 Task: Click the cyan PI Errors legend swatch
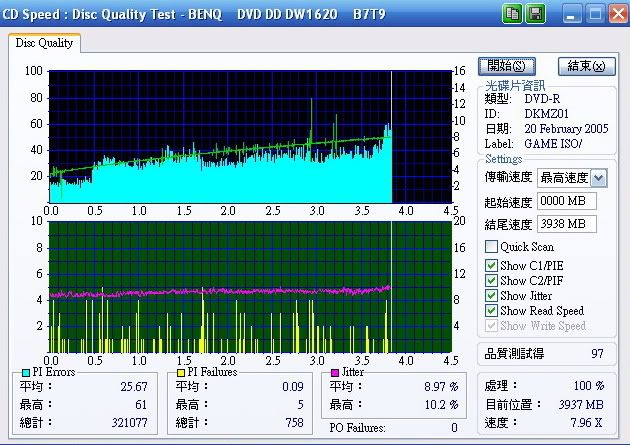click(x=26, y=373)
